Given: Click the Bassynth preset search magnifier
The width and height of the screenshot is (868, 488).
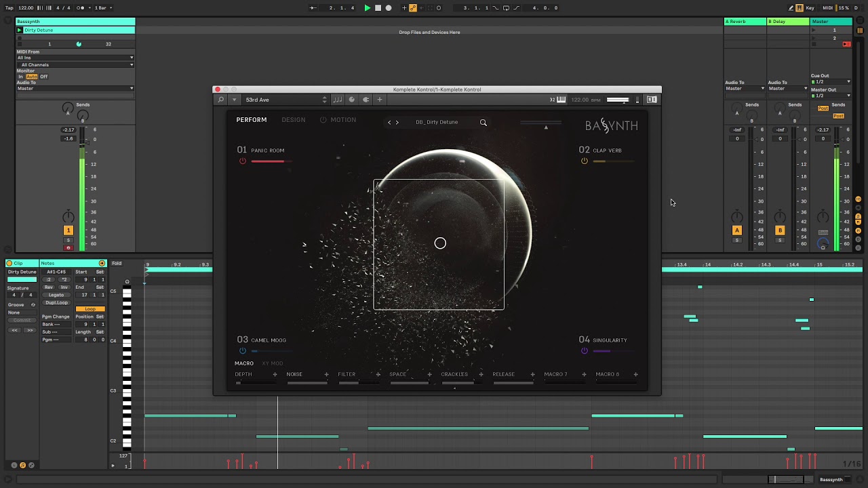Looking at the screenshot, I should point(484,123).
